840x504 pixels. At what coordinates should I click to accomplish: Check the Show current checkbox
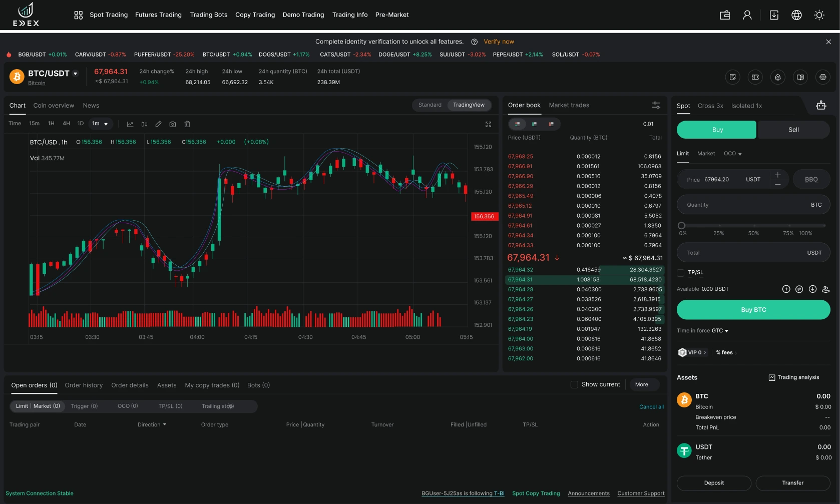[574, 384]
